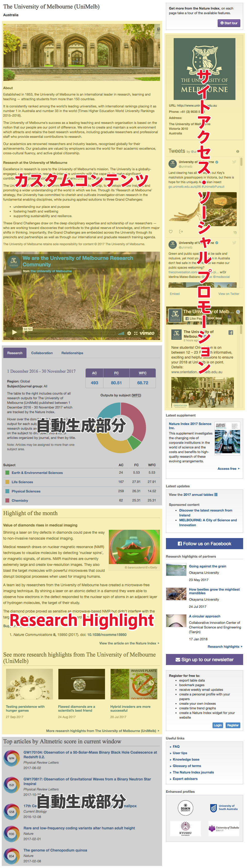
Task: Click the list icon next to 2017 annual tables
Action: 216,495
